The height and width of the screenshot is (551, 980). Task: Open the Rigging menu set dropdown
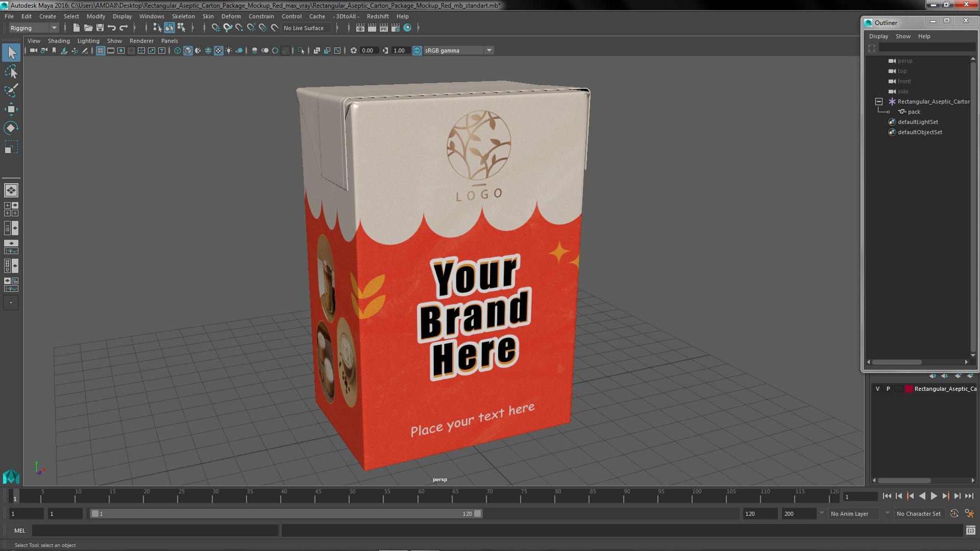click(34, 28)
